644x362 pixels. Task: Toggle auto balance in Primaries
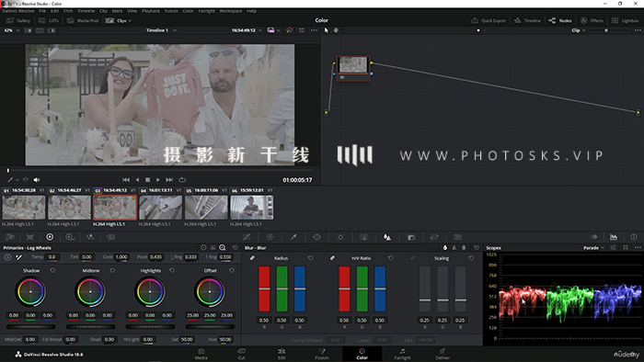pos(7,257)
